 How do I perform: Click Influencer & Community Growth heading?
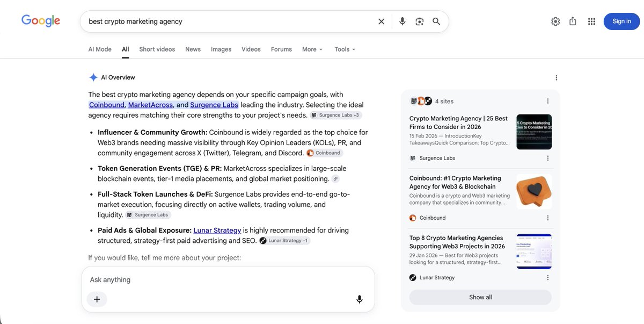pos(152,132)
